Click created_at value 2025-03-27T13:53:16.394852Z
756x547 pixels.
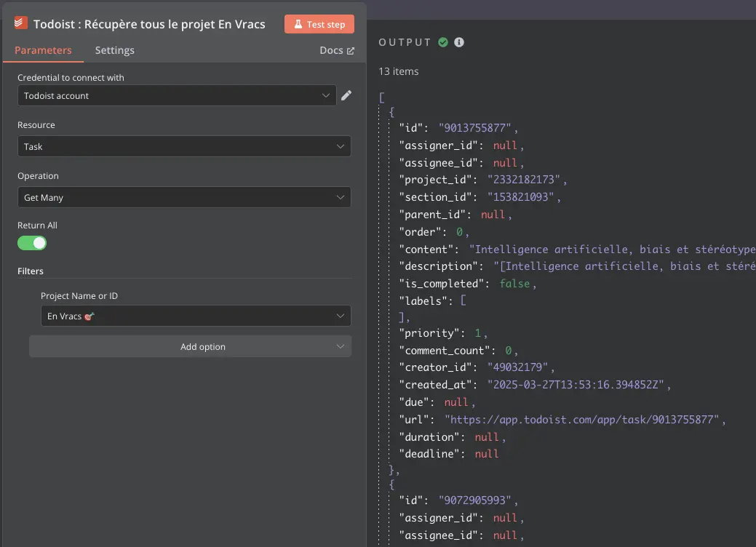576,385
